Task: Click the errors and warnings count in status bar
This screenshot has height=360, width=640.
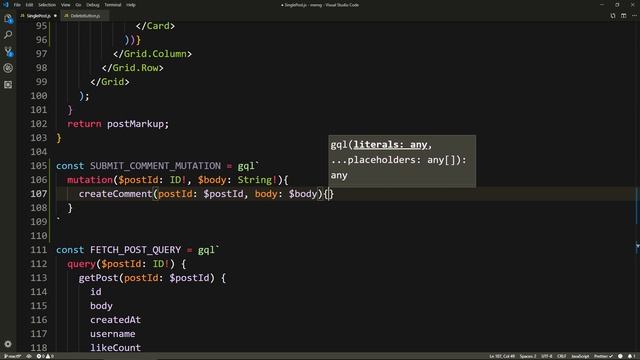Action: click(45, 356)
